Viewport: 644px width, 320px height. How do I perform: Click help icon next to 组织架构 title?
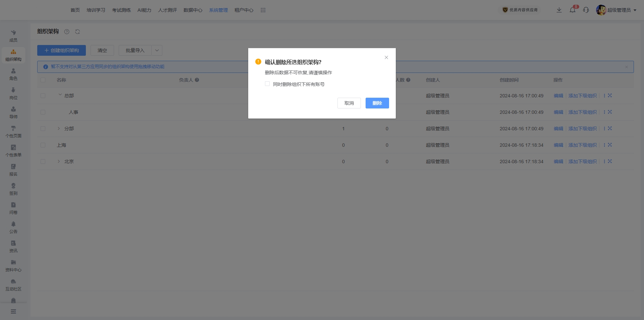tap(67, 32)
